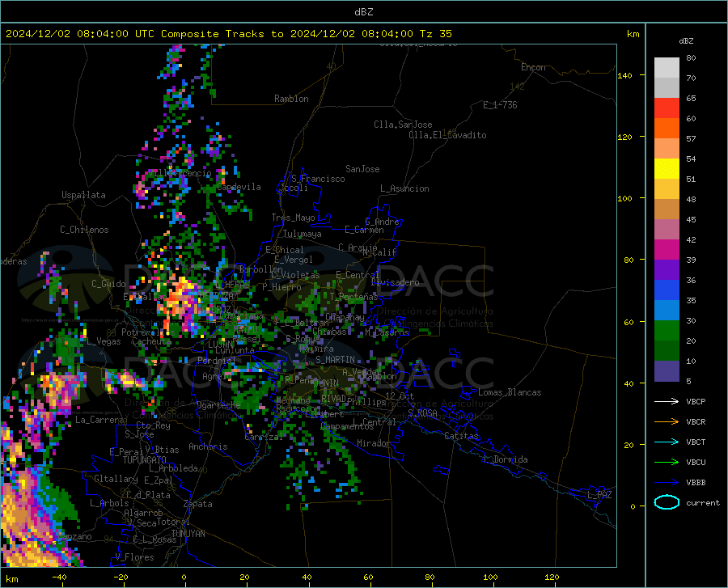The width and height of the screenshot is (728, 588).
Task: Click the orange VBCR arrow legend symbol
Action: click(667, 421)
